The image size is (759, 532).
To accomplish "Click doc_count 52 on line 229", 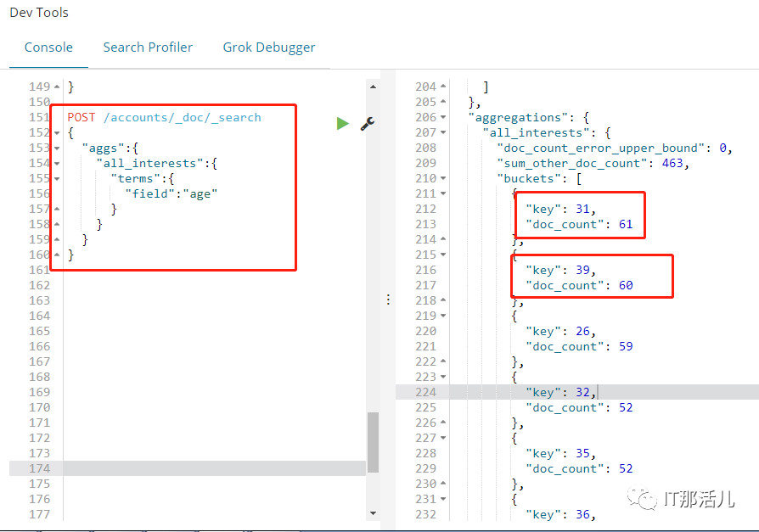I will 626,468.
